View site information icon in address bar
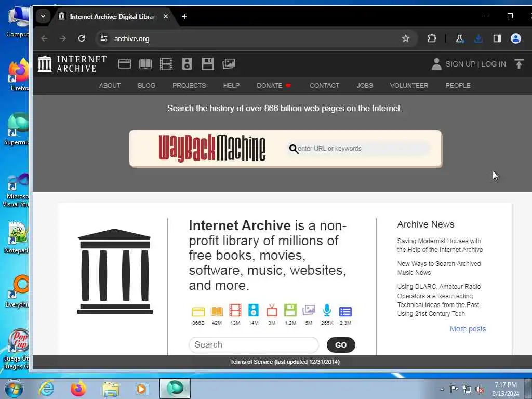Image resolution: width=532 pixels, height=399 pixels. tap(104, 38)
